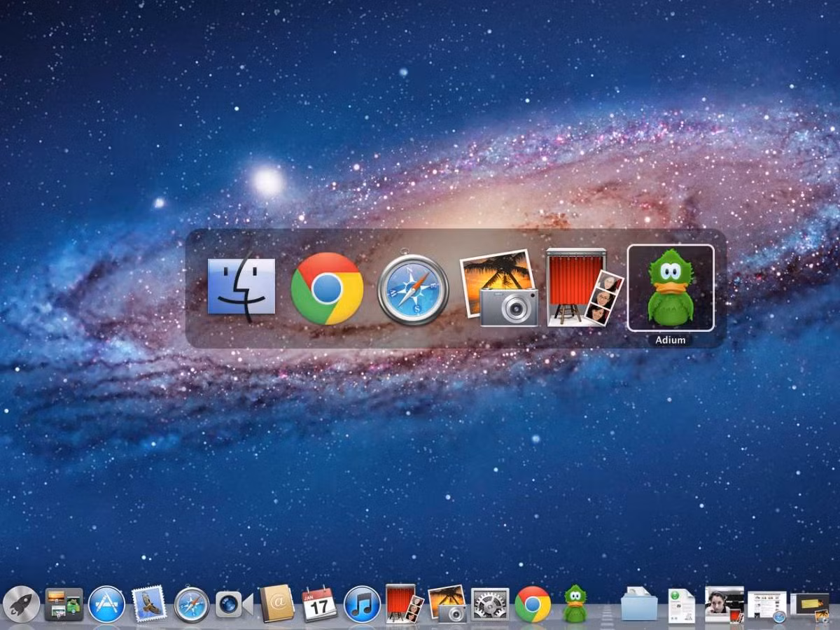Open Safari from the Dock

(192, 604)
